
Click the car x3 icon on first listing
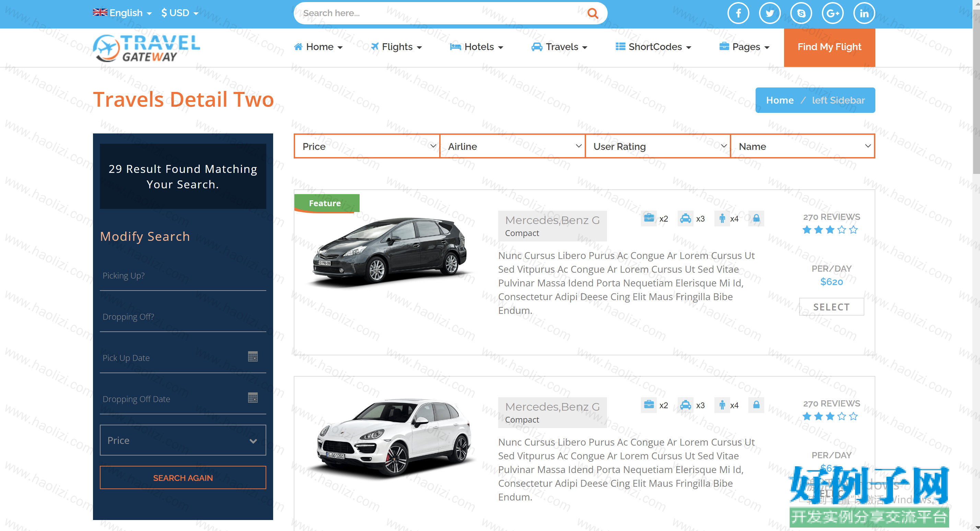coord(685,218)
